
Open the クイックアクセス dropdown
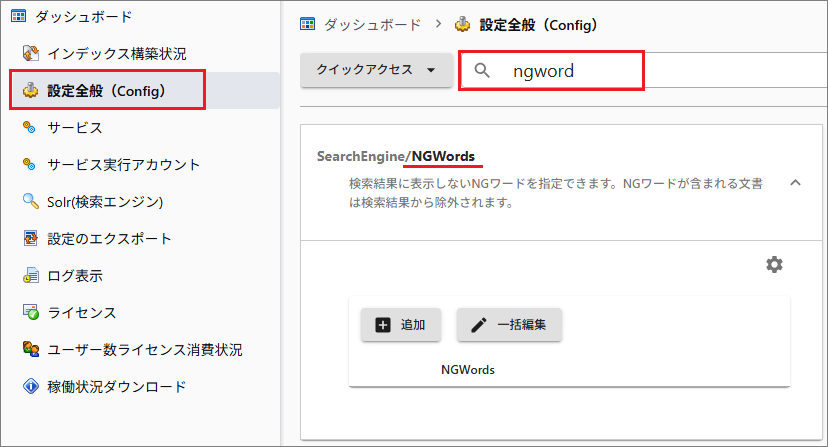[376, 70]
